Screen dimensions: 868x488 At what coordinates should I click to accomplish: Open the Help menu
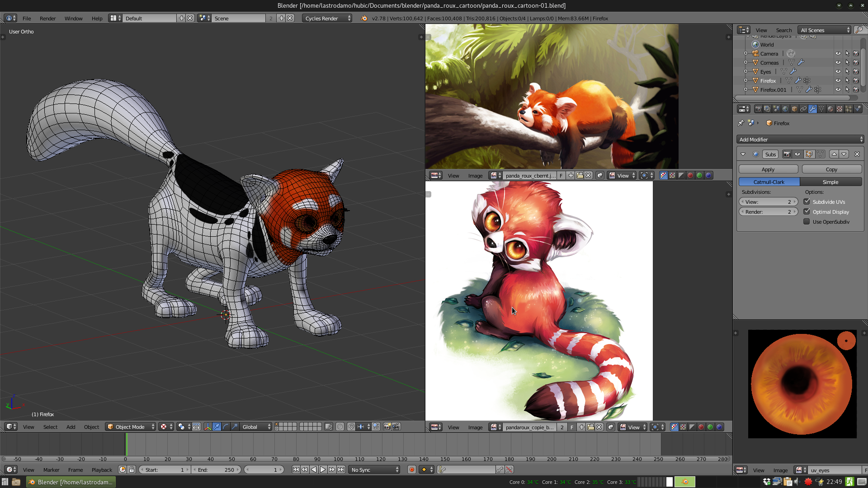[97, 18]
